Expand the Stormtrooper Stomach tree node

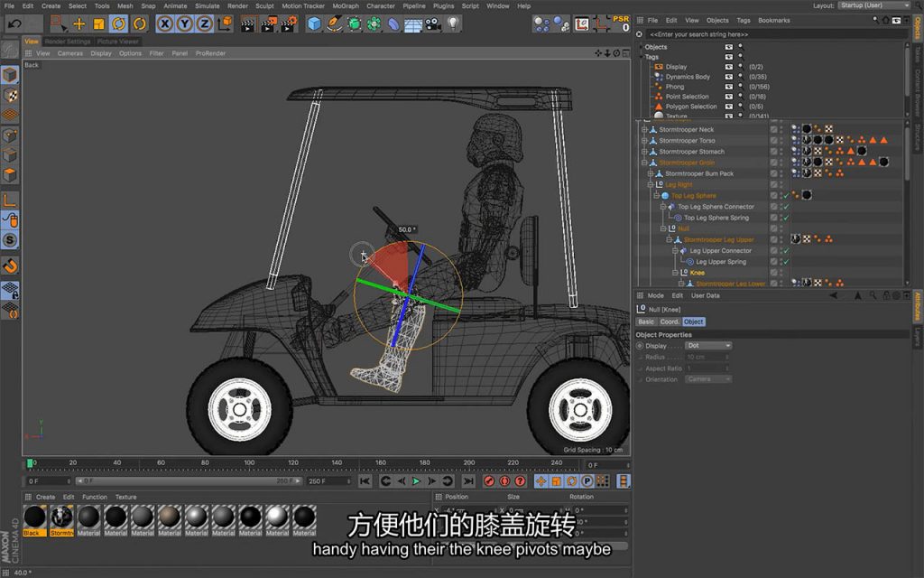coord(644,152)
